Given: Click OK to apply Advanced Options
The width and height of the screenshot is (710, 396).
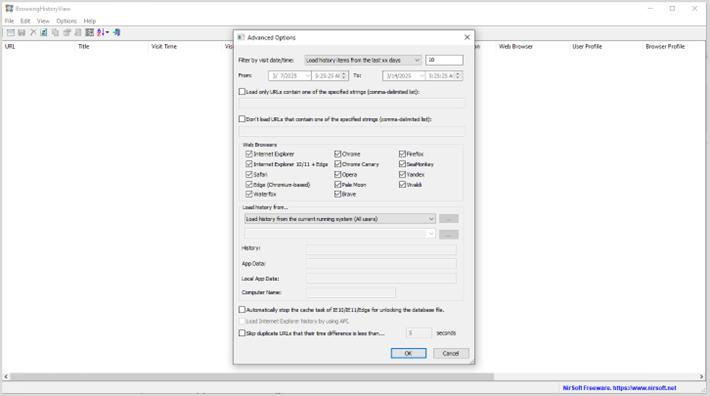Looking at the screenshot, I should pyautogui.click(x=408, y=353).
